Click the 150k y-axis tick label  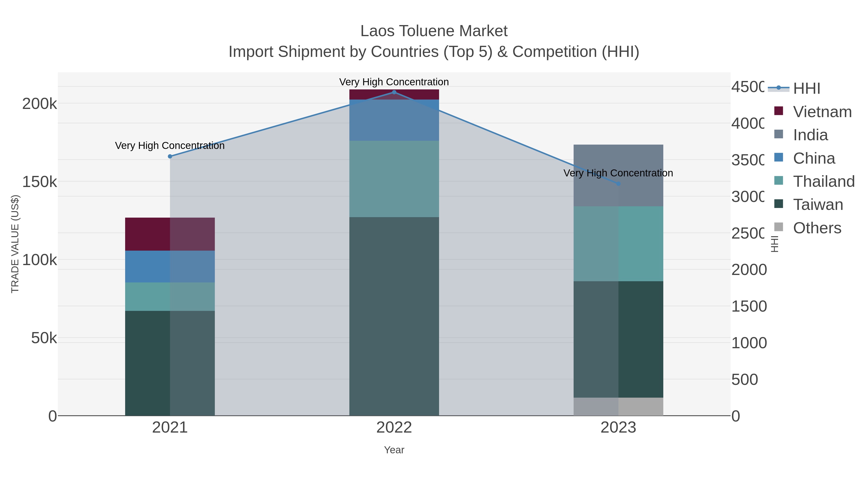40,182
